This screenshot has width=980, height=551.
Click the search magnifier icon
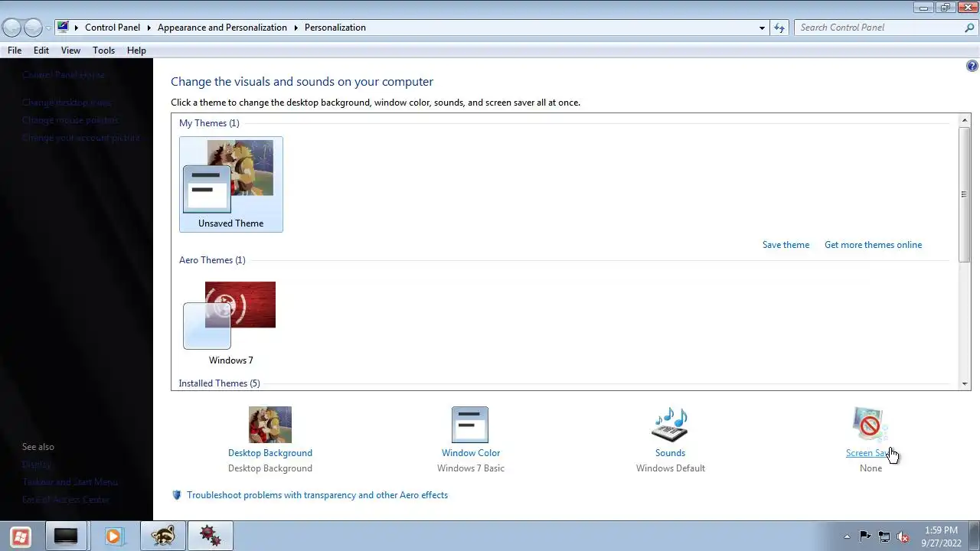[970, 28]
